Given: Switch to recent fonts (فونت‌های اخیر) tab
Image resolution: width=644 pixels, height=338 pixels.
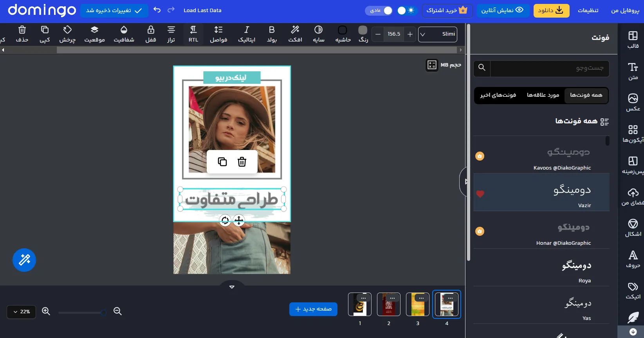Looking at the screenshot, I should 498,95.
